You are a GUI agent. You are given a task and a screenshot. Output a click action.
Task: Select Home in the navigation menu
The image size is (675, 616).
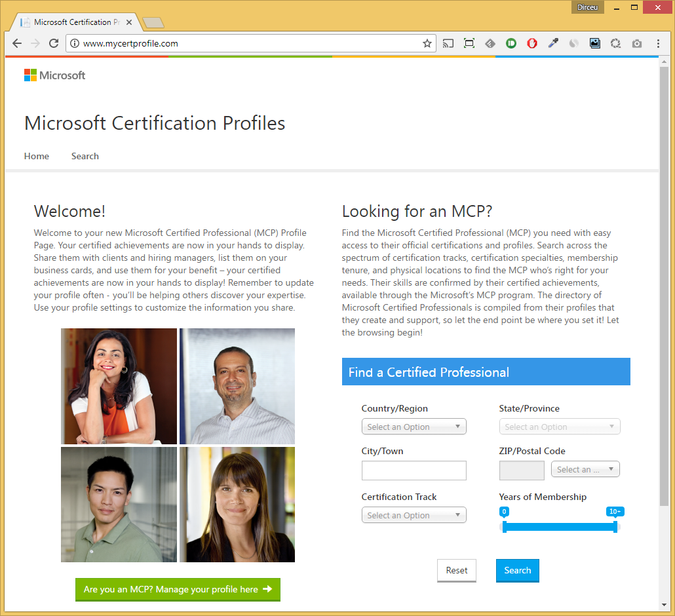[36, 156]
